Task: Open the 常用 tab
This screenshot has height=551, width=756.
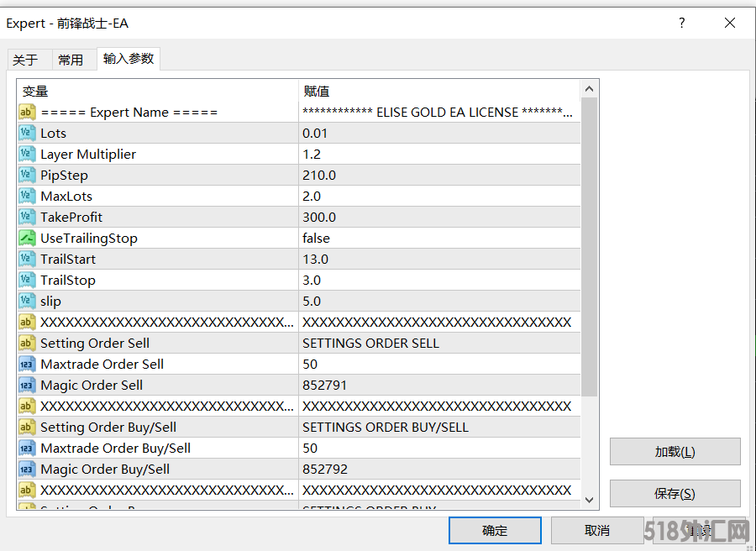Action: [71, 60]
